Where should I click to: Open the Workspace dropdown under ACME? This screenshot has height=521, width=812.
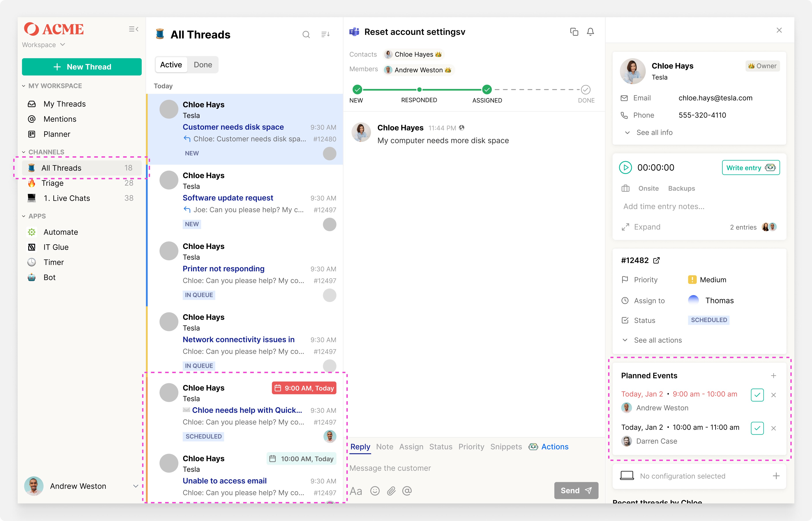tap(44, 45)
